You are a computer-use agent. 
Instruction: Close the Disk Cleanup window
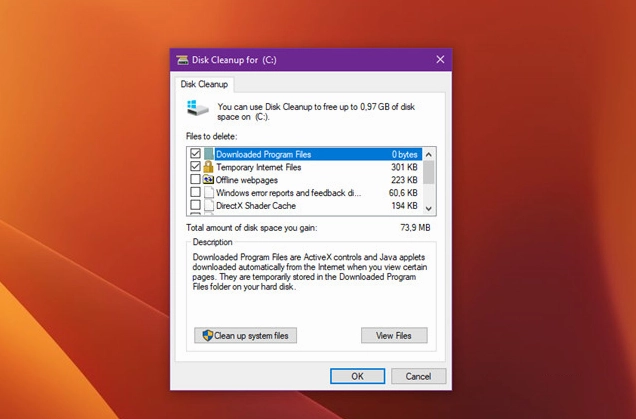pos(440,60)
